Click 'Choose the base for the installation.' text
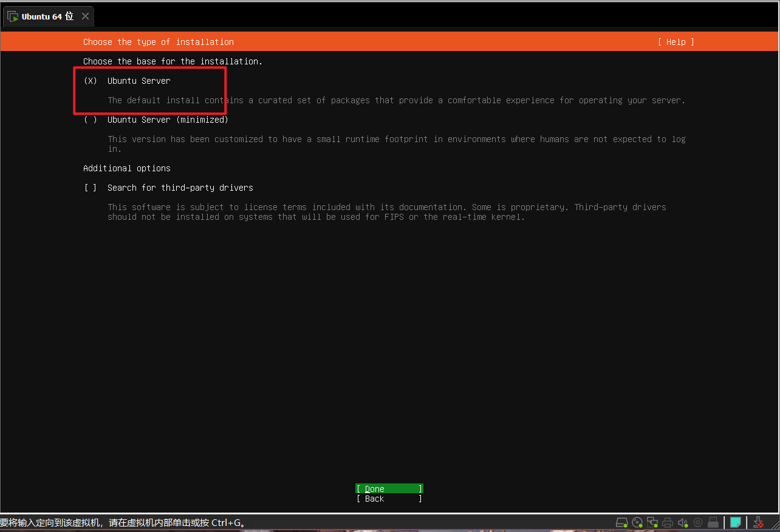 [x=173, y=61]
